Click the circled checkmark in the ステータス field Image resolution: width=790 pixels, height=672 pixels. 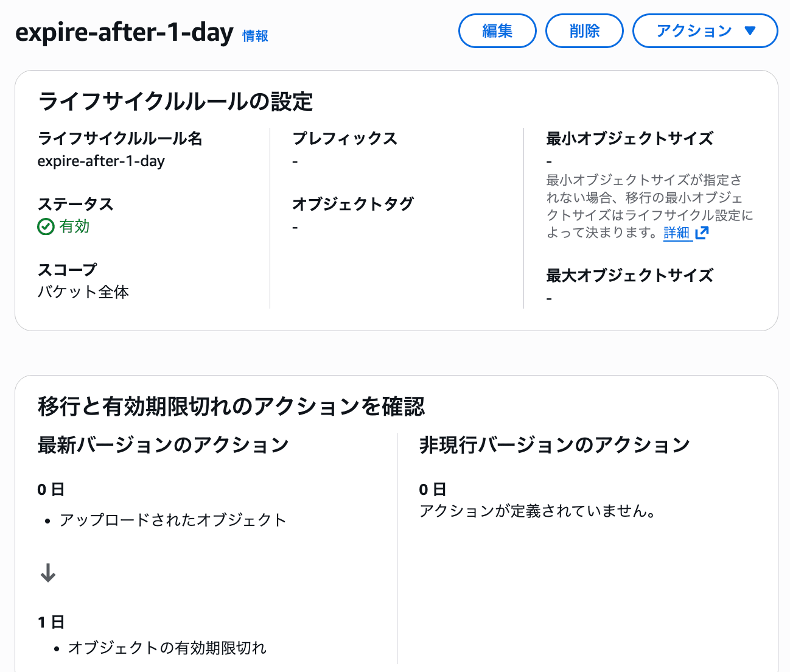tap(45, 226)
